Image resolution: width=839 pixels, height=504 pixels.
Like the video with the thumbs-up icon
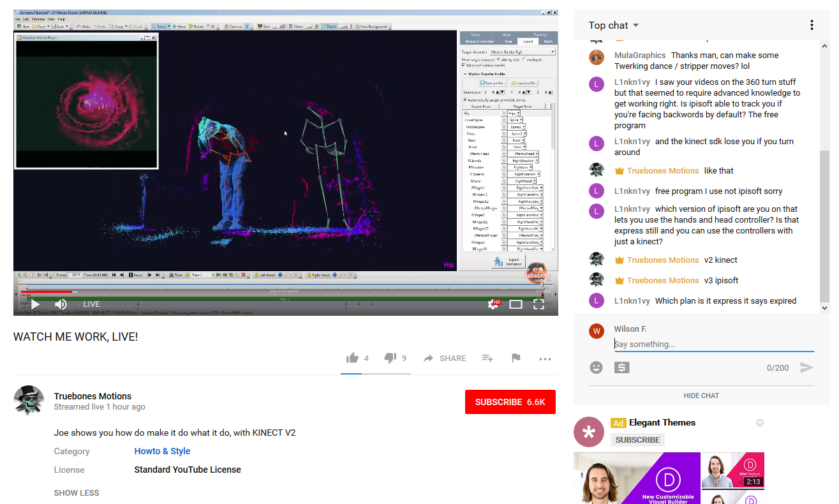352,358
